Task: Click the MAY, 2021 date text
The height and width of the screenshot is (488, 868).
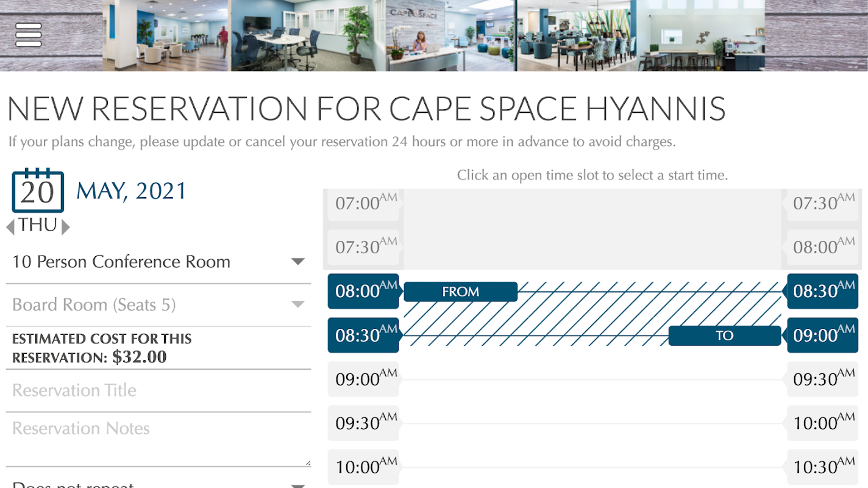Action: point(131,192)
